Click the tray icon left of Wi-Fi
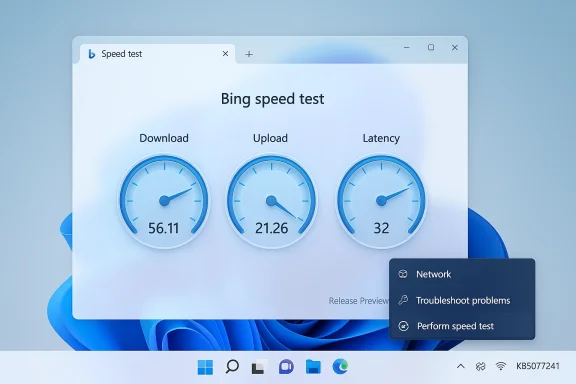 [x=480, y=366]
